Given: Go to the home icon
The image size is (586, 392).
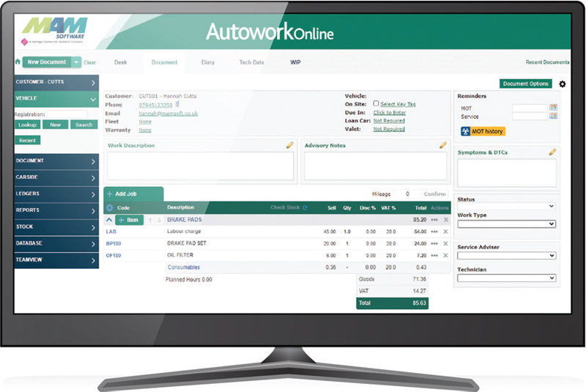Looking at the screenshot, I should [18, 62].
